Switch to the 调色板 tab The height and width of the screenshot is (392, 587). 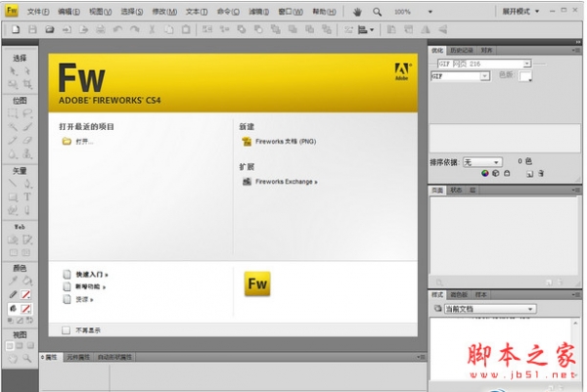tap(459, 295)
